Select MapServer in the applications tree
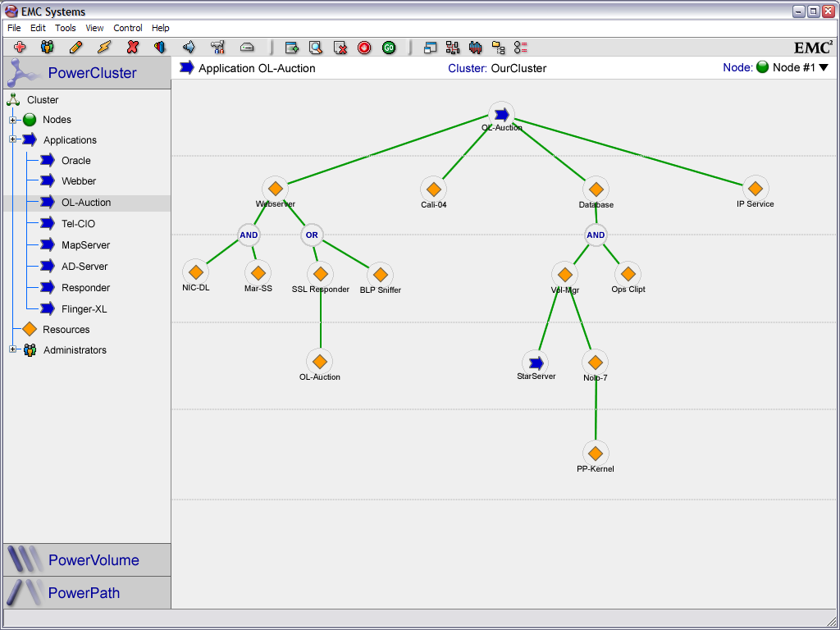840x630 pixels. (85, 244)
